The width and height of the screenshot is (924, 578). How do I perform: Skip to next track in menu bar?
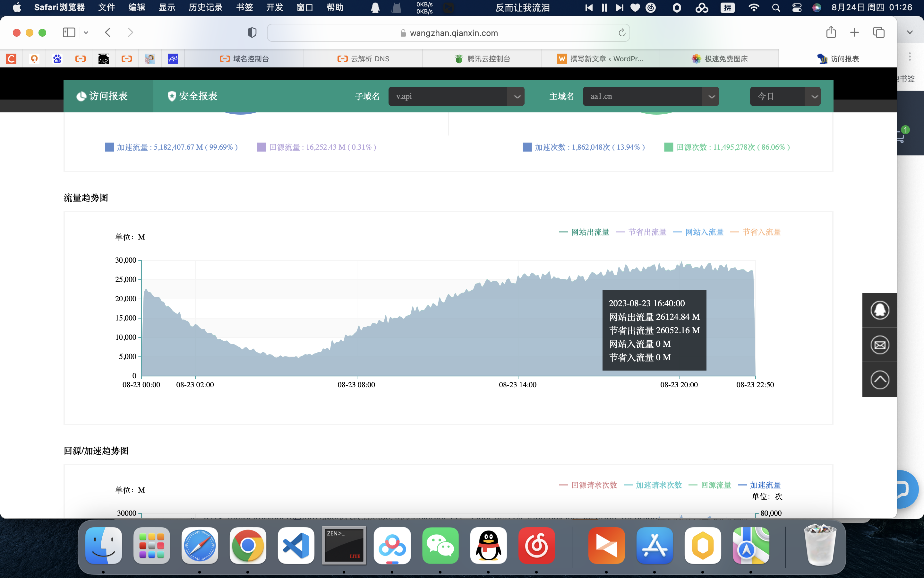(619, 8)
